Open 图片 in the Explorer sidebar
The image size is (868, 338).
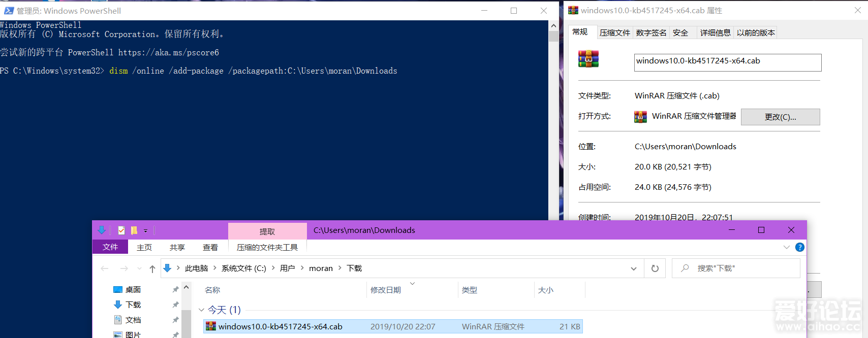(133, 335)
